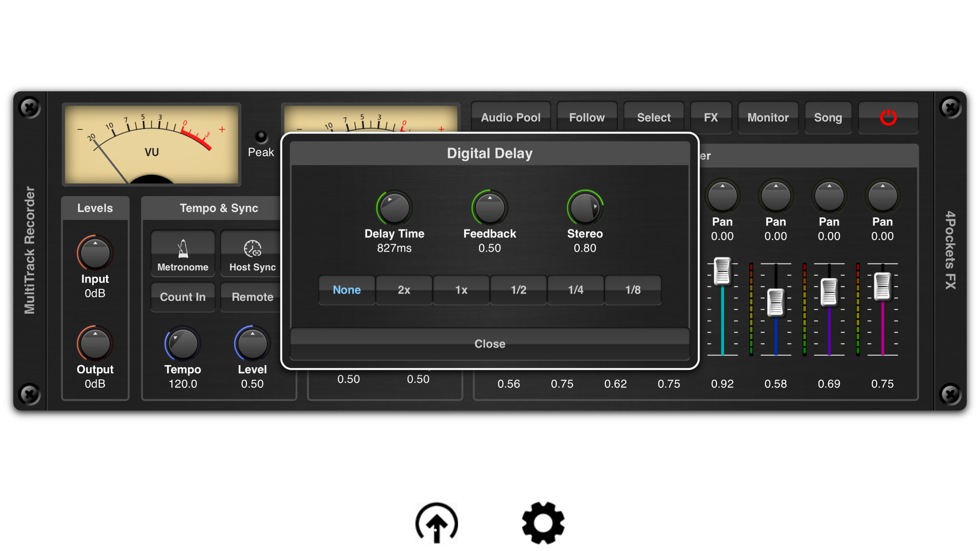Toggle the Count In button
Viewport: 980px width, 551px height.
tap(183, 297)
